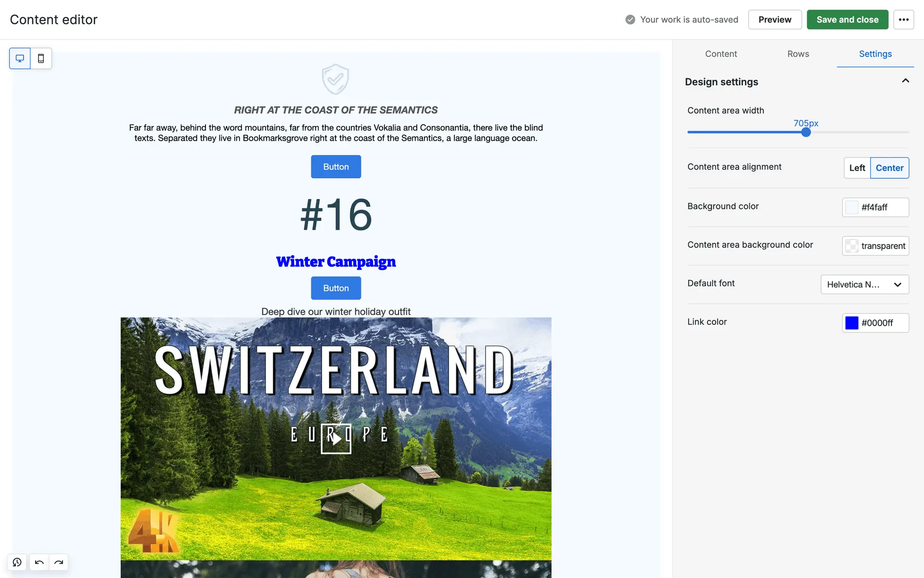Image resolution: width=924 pixels, height=578 pixels.
Task: Open the Default font dropdown
Action: coord(864,284)
